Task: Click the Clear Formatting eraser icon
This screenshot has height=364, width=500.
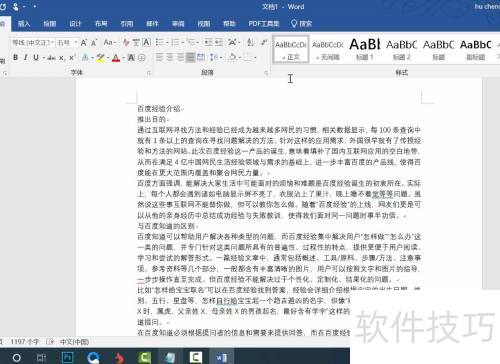Action: 126,42
